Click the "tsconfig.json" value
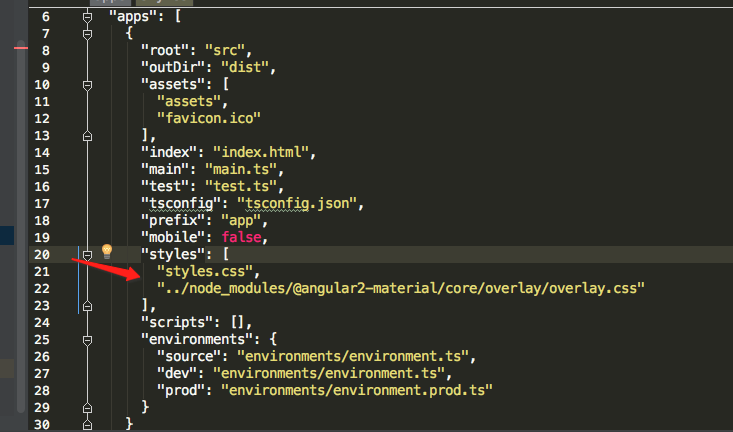 297,203
